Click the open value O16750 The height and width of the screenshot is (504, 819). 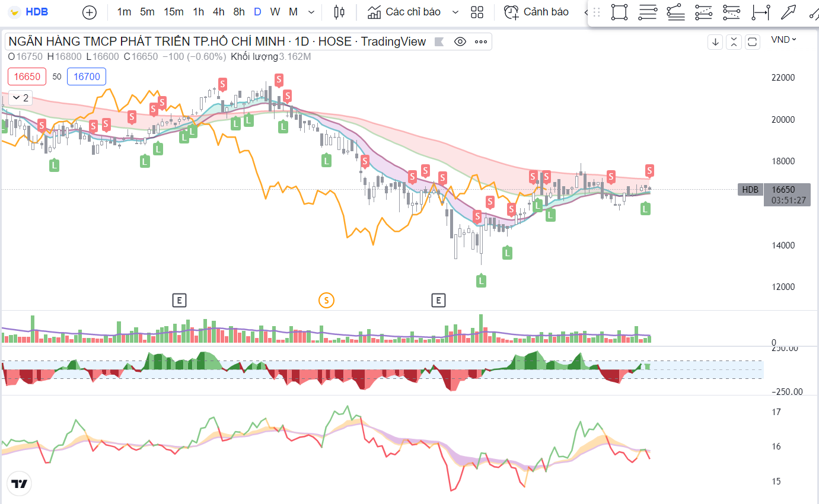tap(25, 57)
